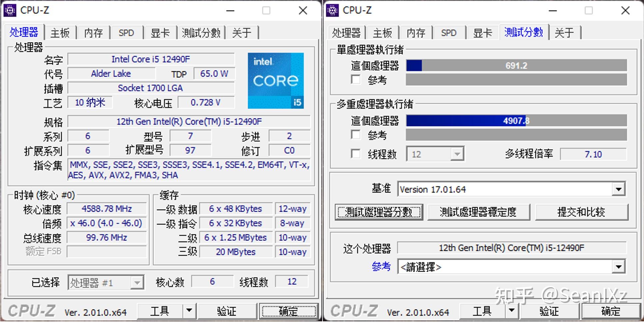Switch to the 主板 tab
The width and height of the screenshot is (644, 322).
click(60, 32)
